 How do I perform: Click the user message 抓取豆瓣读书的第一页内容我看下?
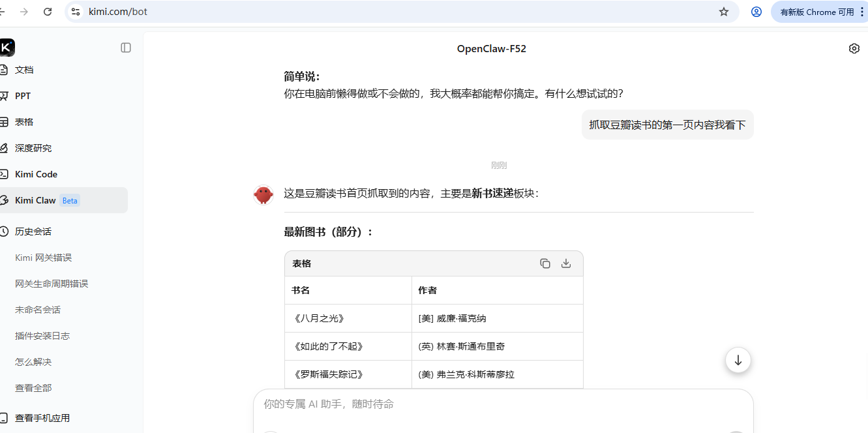[x=668, y=125]
